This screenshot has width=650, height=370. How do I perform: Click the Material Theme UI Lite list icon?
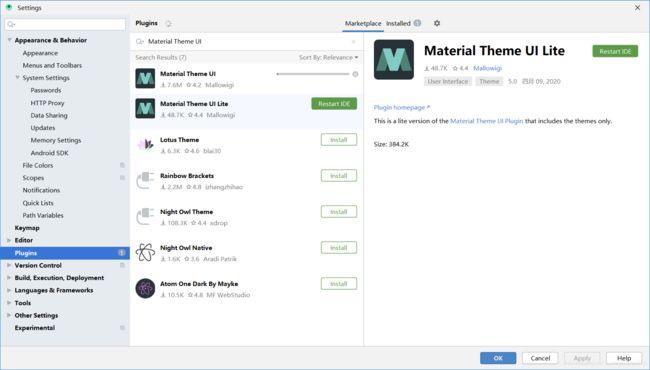tap(145, 109)
